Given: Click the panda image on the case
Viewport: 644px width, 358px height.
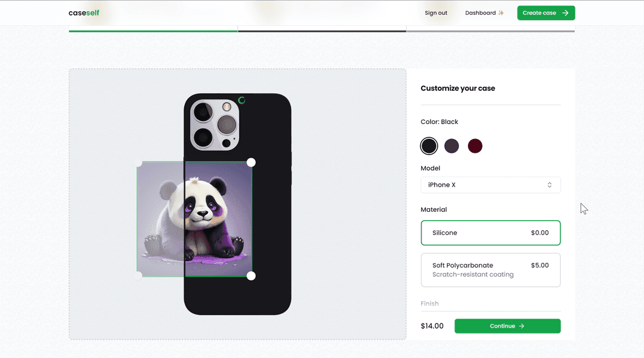Looking at the screenshot, I should [x=194, y=219].
